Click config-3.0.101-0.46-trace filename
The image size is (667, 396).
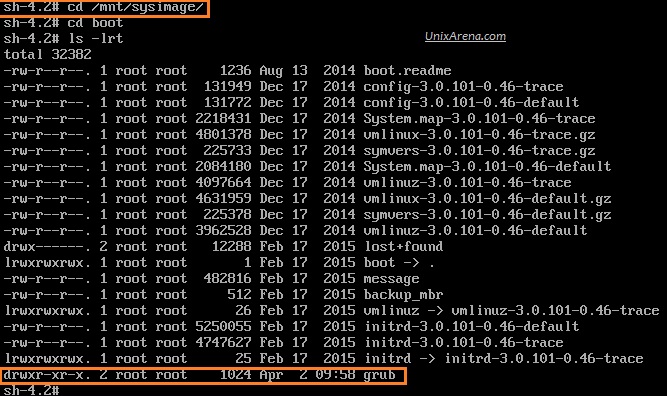tap(463, 87)
